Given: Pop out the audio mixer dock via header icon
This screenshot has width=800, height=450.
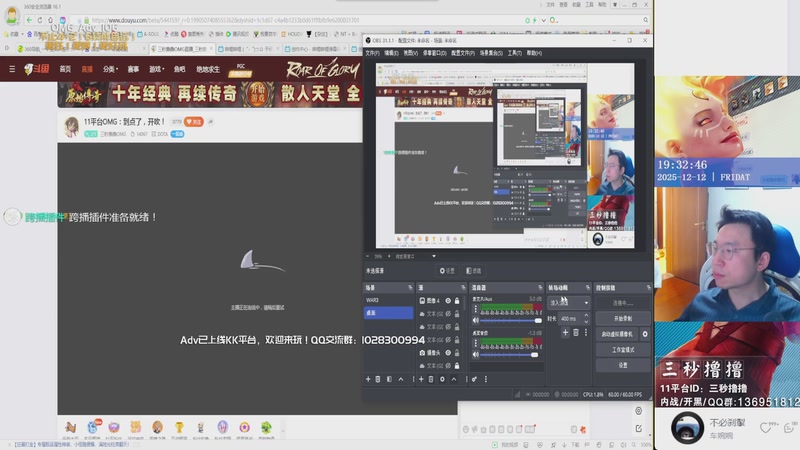Looking at the screenshot, I should pyautogui.click(x=540, y=288).
